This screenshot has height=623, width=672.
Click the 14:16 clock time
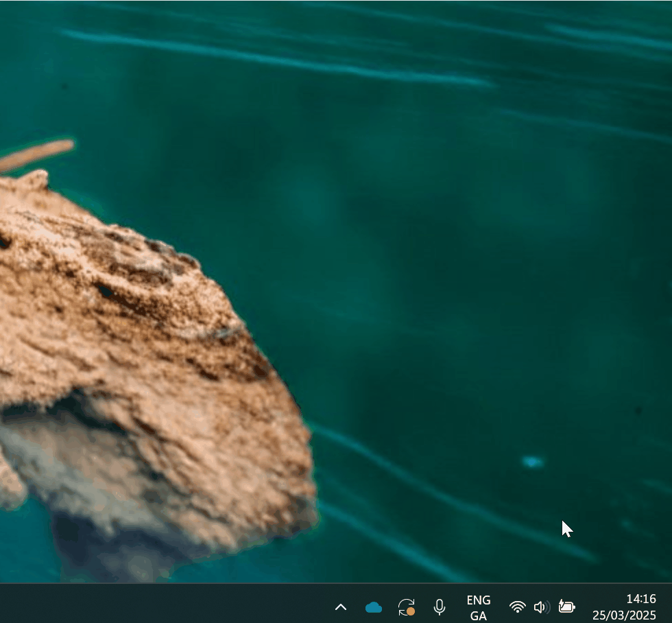coord(641,599)
